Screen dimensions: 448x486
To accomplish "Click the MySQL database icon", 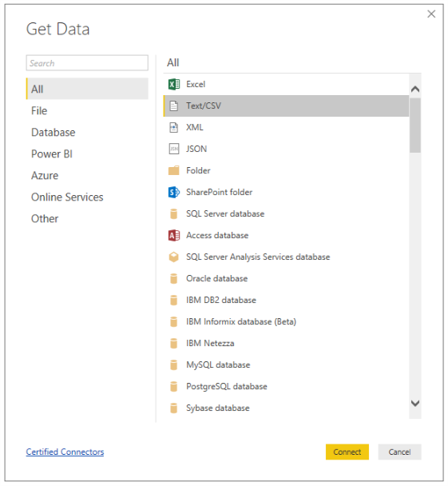I will coord(173,364).
